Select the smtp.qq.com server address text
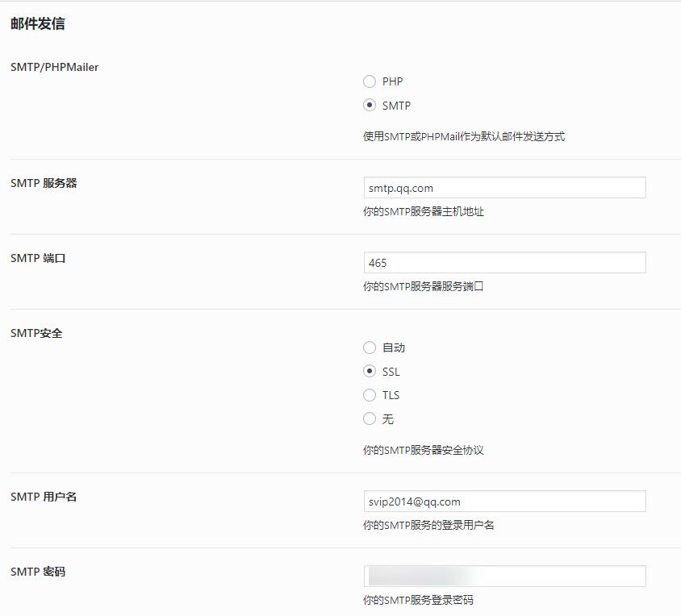681x616 pixels. (x=403, y=187)
